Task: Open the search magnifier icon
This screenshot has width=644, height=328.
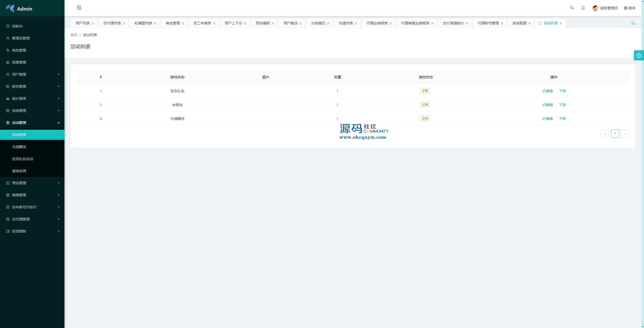Action: pyautogui.click(x=572, y=8)
